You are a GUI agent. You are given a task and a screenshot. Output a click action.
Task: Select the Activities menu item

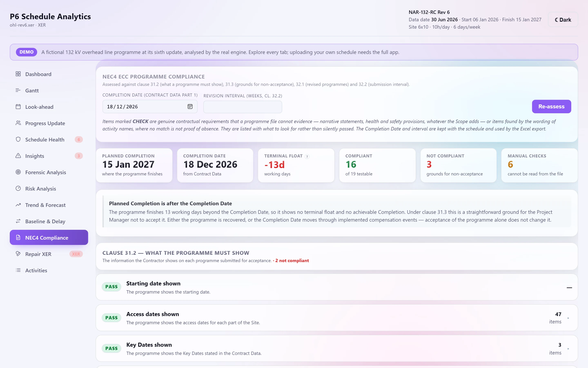49,270
